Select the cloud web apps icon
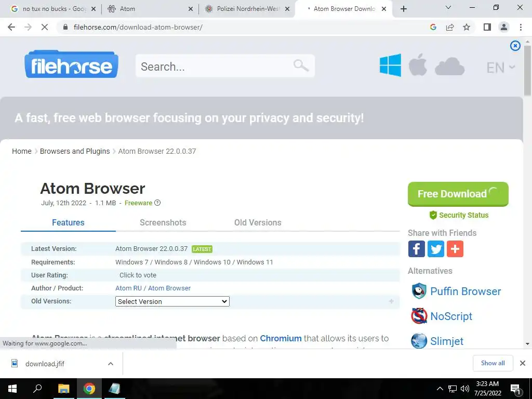 (449, 66)
